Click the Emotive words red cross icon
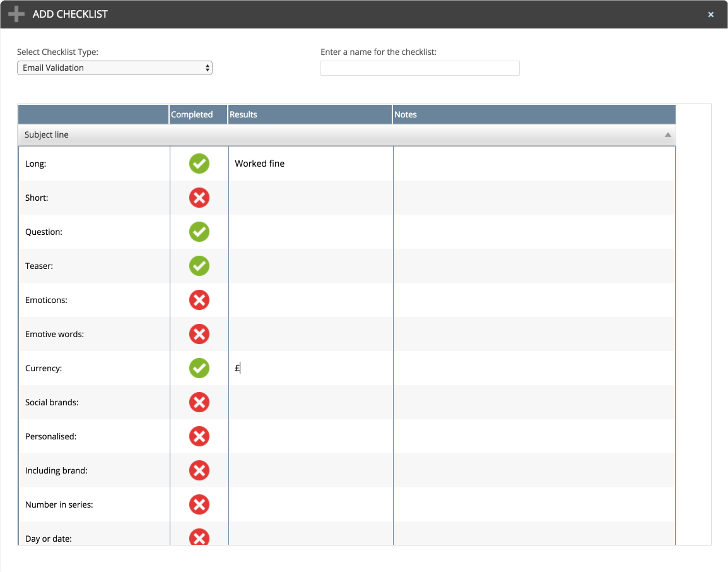The width and height of the screenshot is (728, 572). click(199, 335)
